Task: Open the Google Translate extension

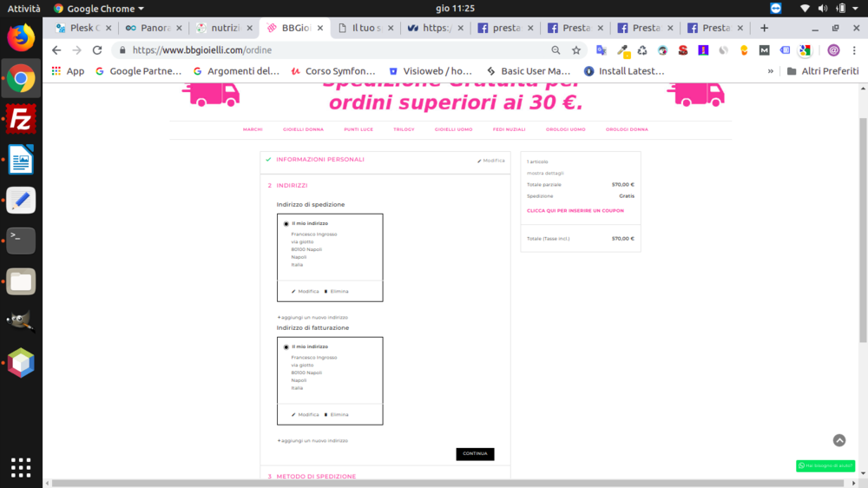Action: pyautogui.click(x=602, y=50)
